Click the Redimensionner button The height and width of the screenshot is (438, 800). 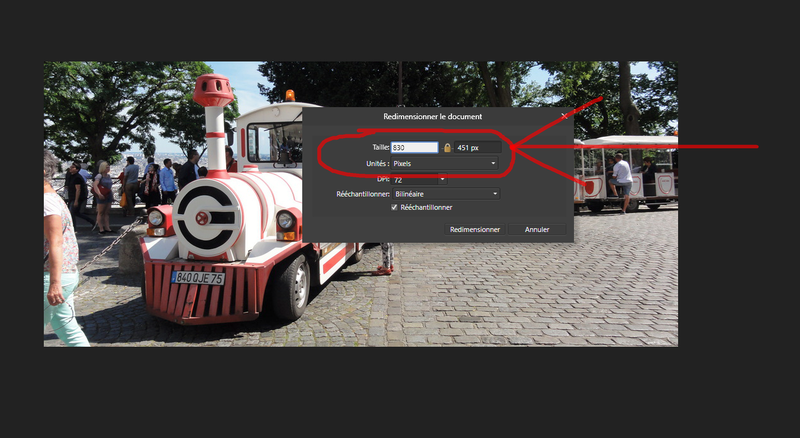click(474, 229)
